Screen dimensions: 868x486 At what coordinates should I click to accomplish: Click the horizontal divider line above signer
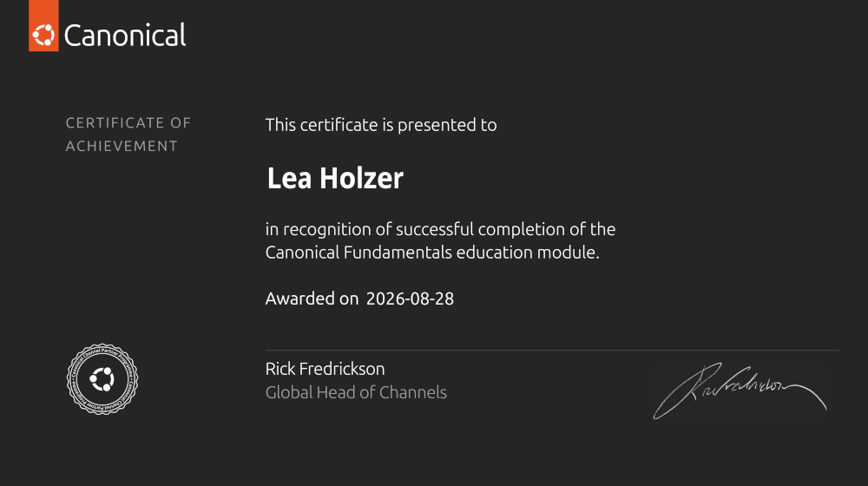tap(552, 350)
